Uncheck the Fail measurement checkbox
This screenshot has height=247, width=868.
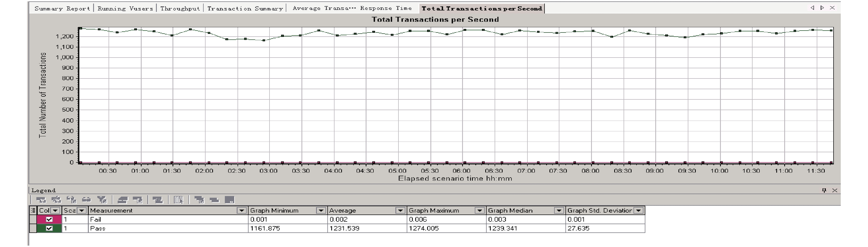(x=49, y=219)
